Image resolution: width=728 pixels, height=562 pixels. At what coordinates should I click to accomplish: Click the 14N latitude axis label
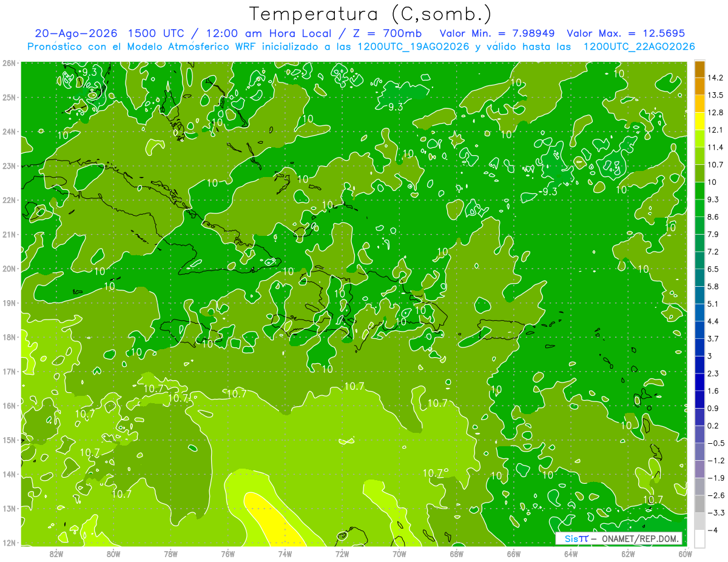9,474
